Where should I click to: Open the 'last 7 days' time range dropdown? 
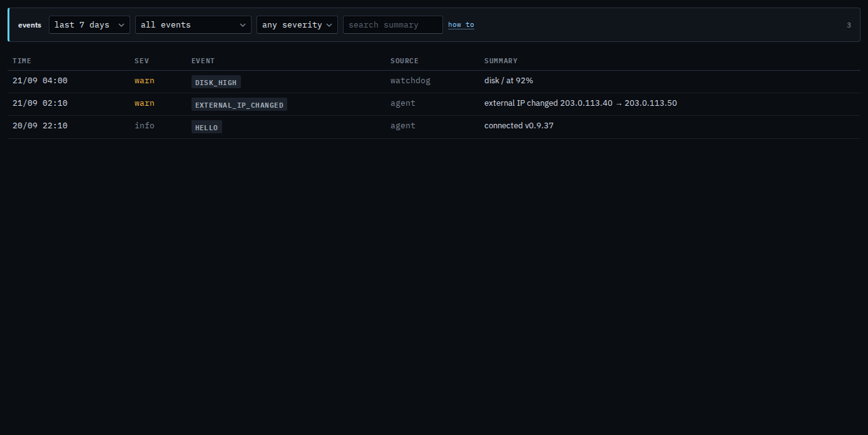point(89,25)
